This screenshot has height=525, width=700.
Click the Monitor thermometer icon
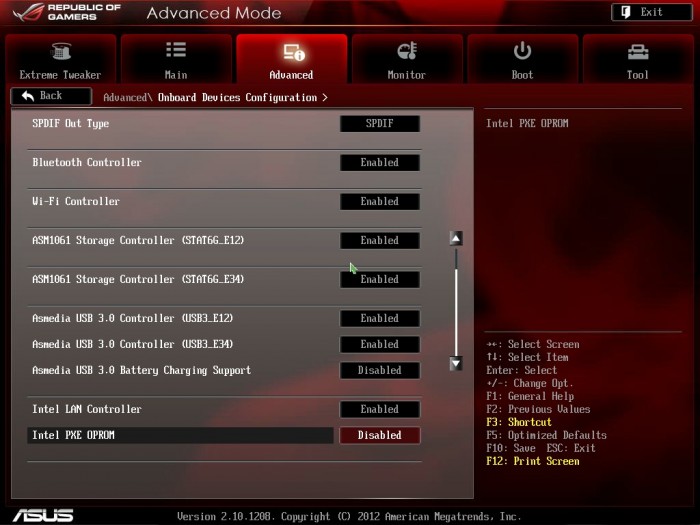tap(407, 51)
